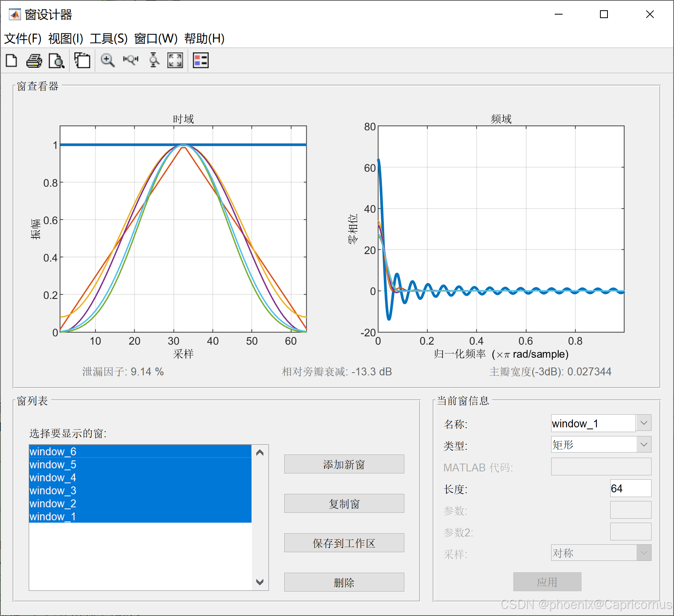
Task: Click the 归一化频率 x-axis label
Action: [x=501, y=354]
